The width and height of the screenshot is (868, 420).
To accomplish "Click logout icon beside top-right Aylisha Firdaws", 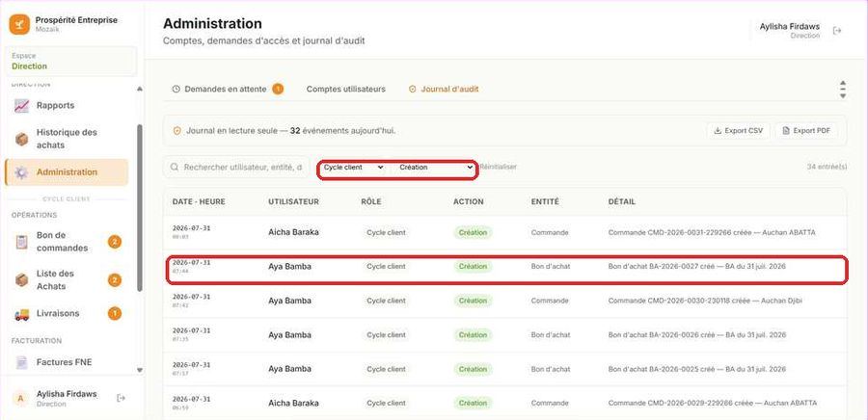I will click(837, 31).
